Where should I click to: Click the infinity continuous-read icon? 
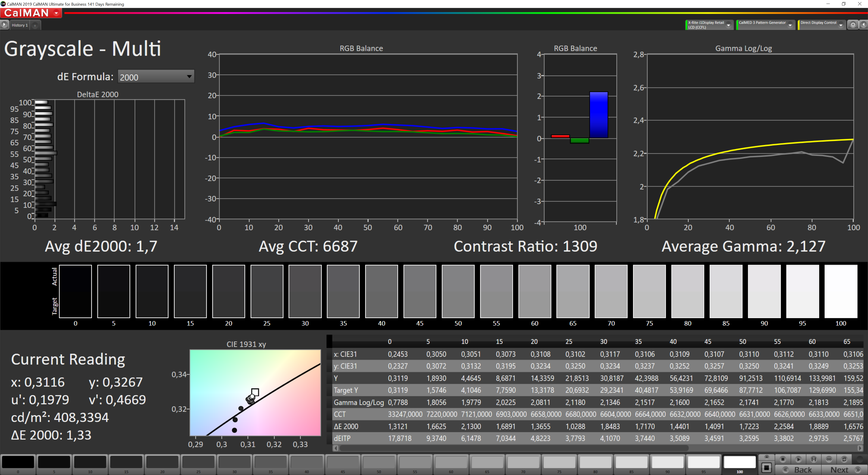[829, 459]
